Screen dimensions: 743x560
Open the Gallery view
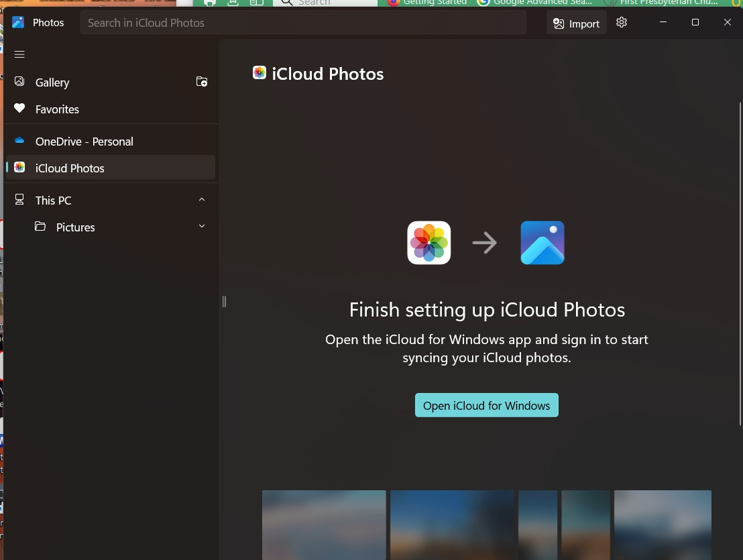point(52,82)
